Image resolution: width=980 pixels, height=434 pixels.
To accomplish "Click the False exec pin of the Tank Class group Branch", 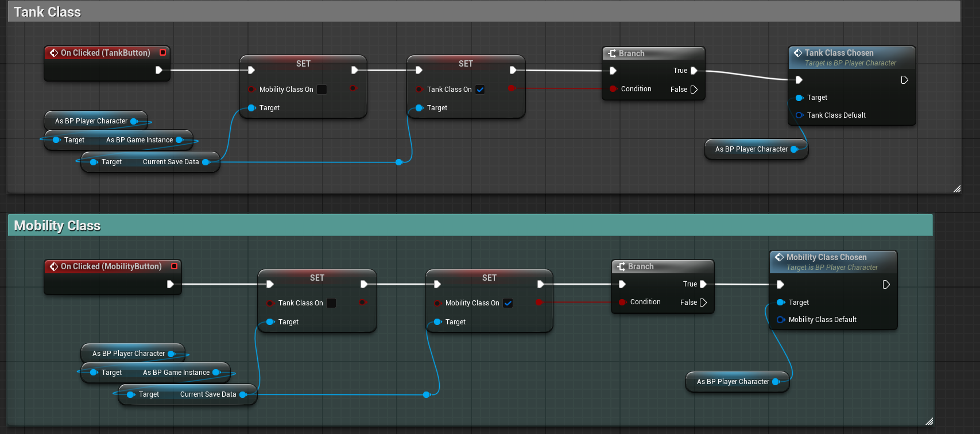I will (x=694, y=90).
